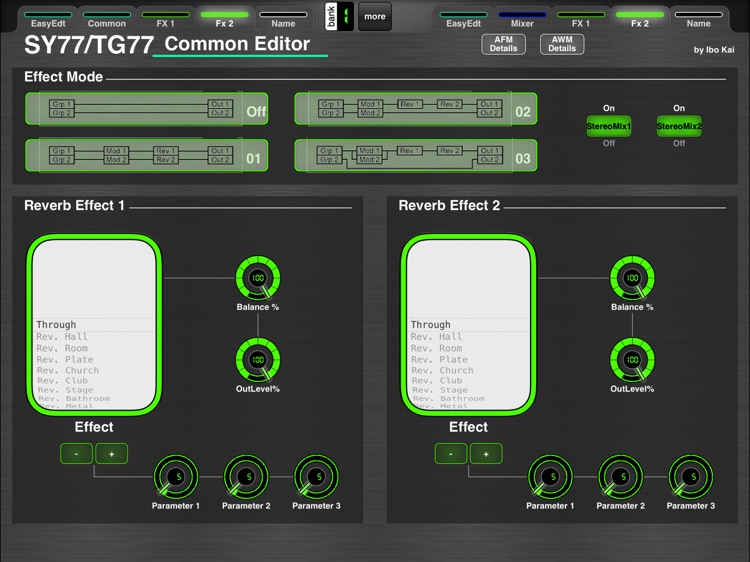Open the left Name tab
Image resolution: width=750 pixels, height=562 pixels.
[x=283, y=19]
